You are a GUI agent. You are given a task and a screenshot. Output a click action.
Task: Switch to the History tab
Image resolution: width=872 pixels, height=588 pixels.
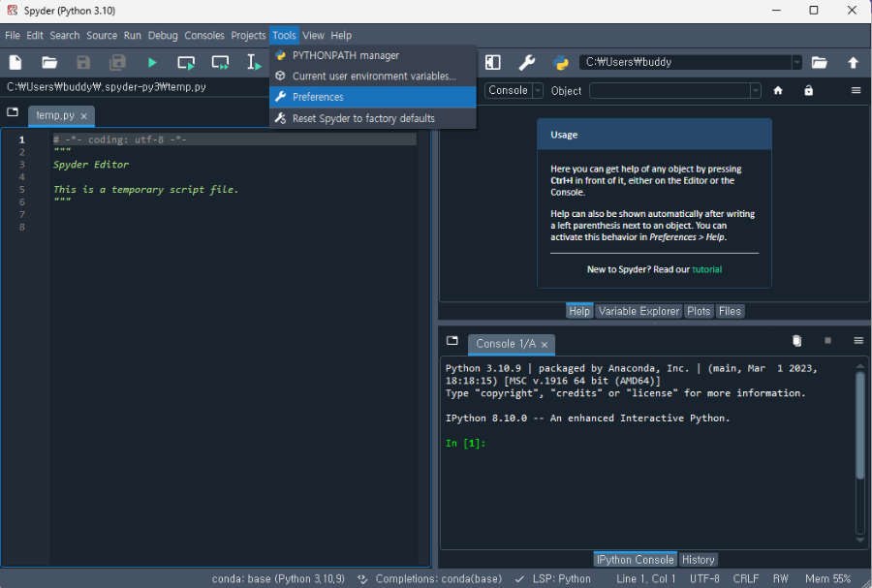[698, 560]
